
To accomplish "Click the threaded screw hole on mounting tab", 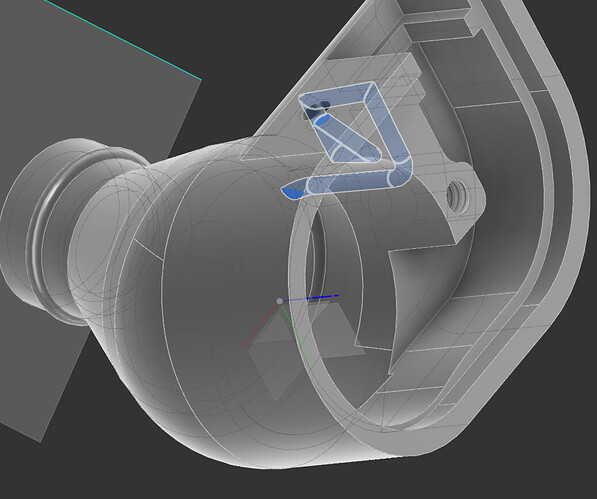I will click(456, 194).
